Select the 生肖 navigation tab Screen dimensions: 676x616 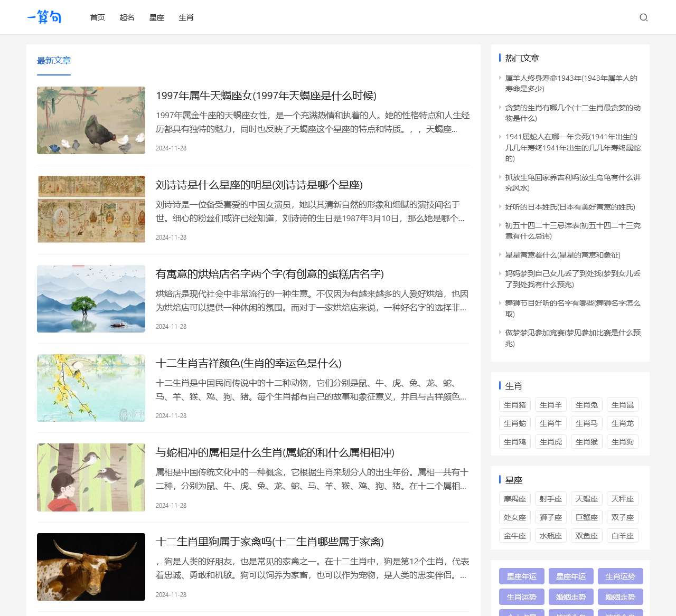[186, 17]
